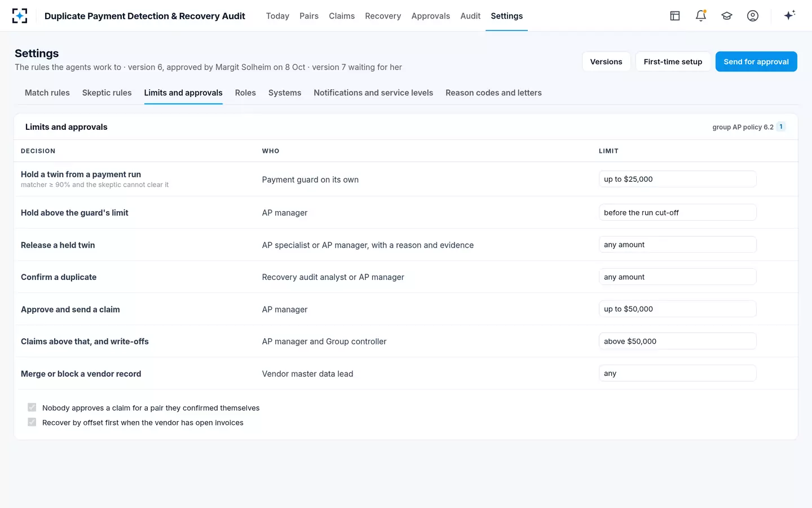Click the Versions button
This screenshot has width=812, height=508.
tap(606, 62)
